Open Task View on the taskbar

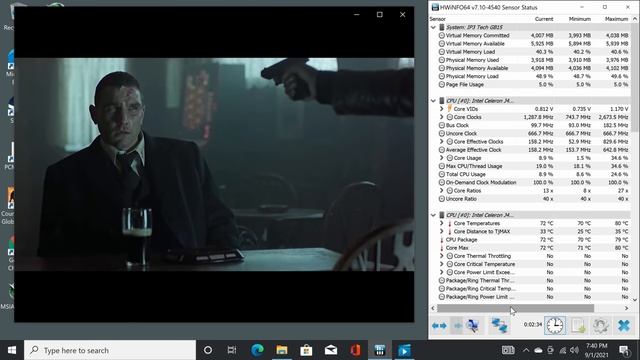tap(232, 350)
